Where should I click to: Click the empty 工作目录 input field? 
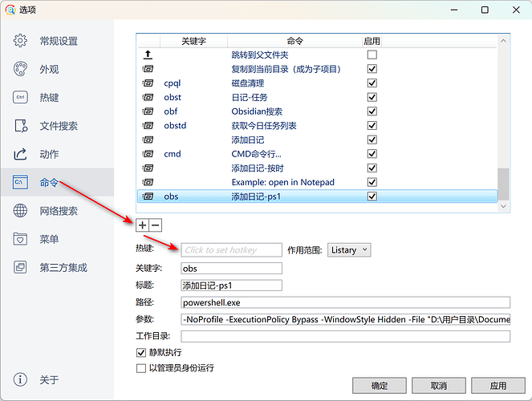coord(345,336)
